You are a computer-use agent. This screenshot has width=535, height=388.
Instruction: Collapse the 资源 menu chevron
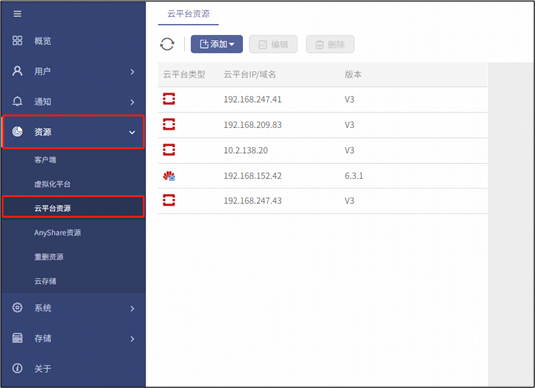[x=132, y=132]
